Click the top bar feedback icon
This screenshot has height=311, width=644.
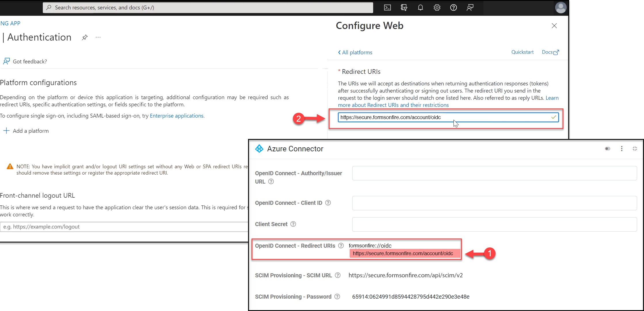pyautogui.click(x=470, y=7)
